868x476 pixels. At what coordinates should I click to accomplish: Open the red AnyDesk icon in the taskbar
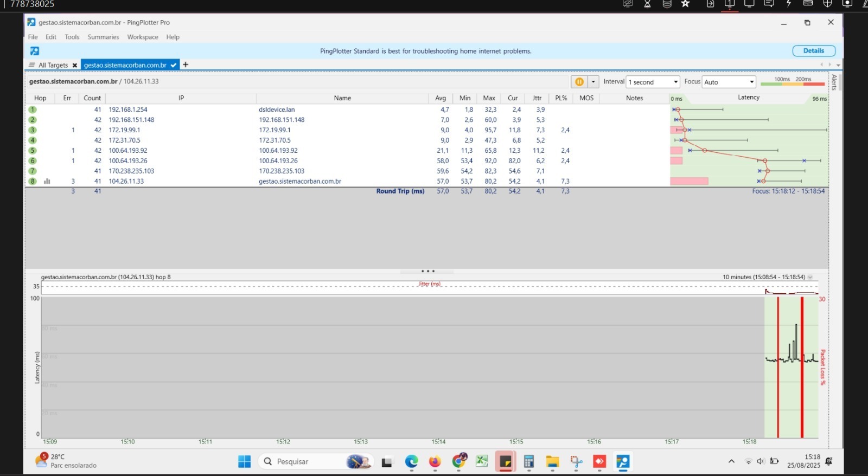pyautogui.click(x=599, y=461)
